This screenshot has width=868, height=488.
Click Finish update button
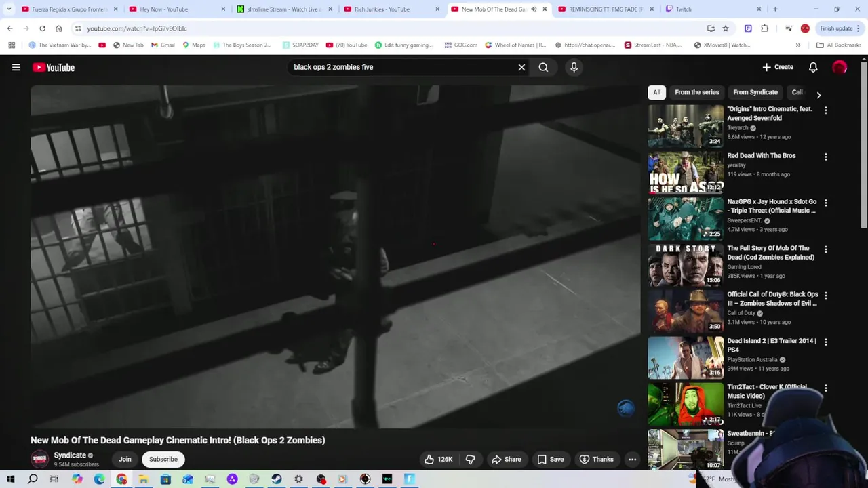click(x=840, y=28)
